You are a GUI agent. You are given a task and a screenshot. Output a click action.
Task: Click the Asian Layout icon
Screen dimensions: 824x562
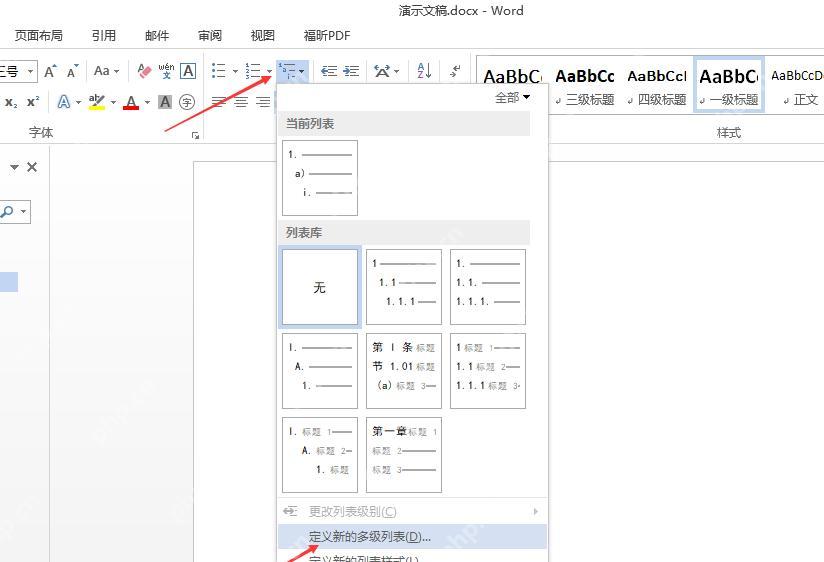[382, 70]
